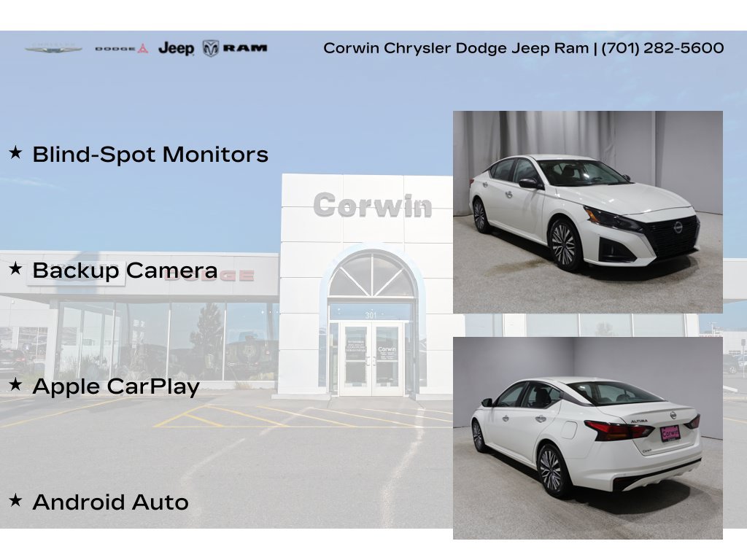Click the star bullet beside Blind-Spot Monitors
The height and width of the screenshot is (560, 747).
15,152
